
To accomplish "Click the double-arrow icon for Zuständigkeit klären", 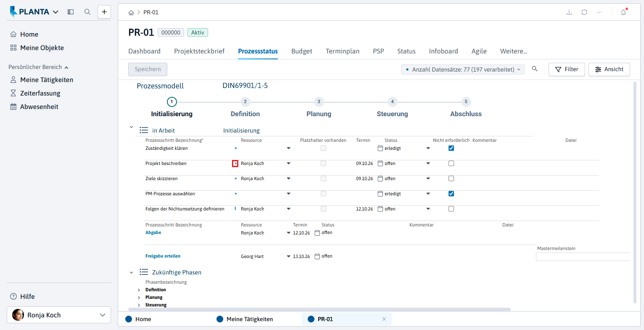I will 235,148.
